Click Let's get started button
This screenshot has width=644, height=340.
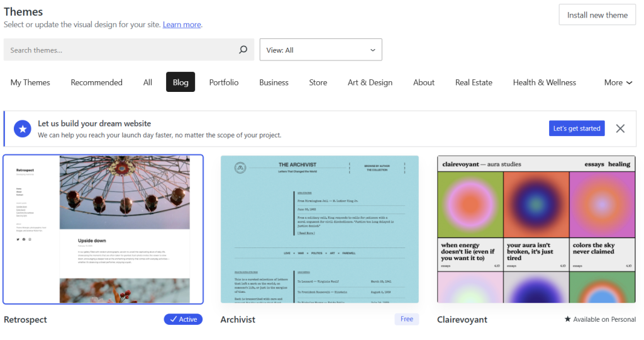(577, 128)
